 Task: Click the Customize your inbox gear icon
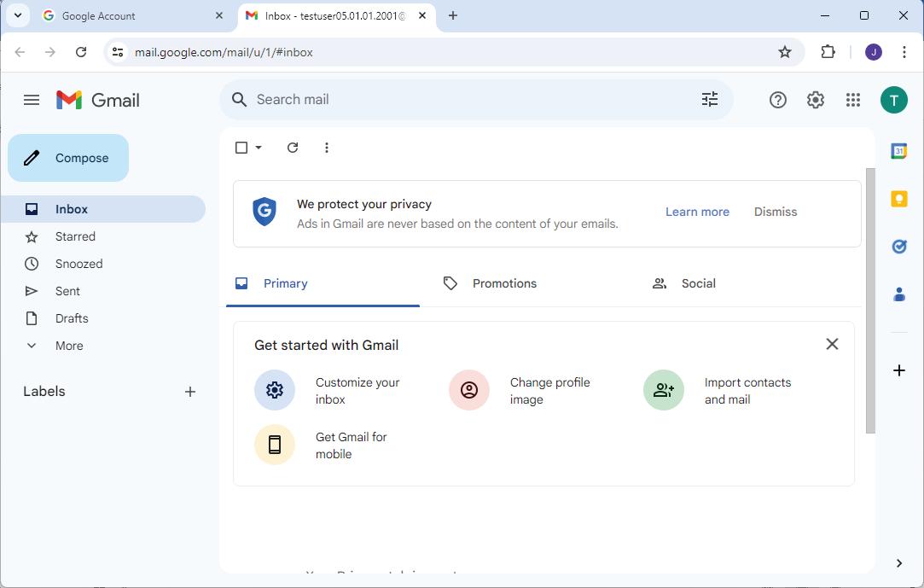pos(275,390)
